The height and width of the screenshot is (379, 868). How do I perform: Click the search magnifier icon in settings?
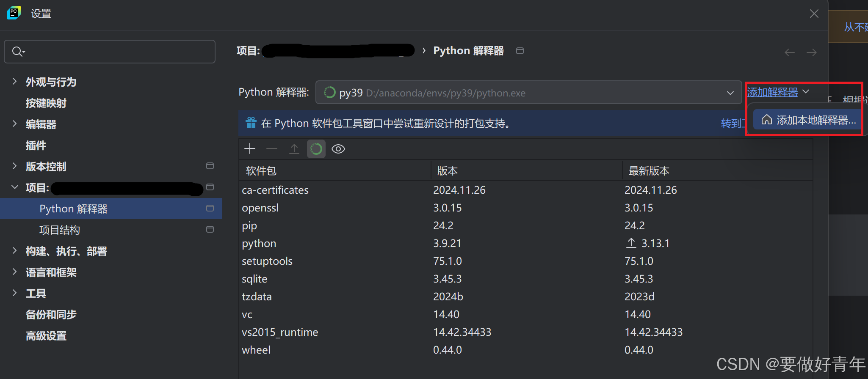pyautogui.click(x=18, y=52)
